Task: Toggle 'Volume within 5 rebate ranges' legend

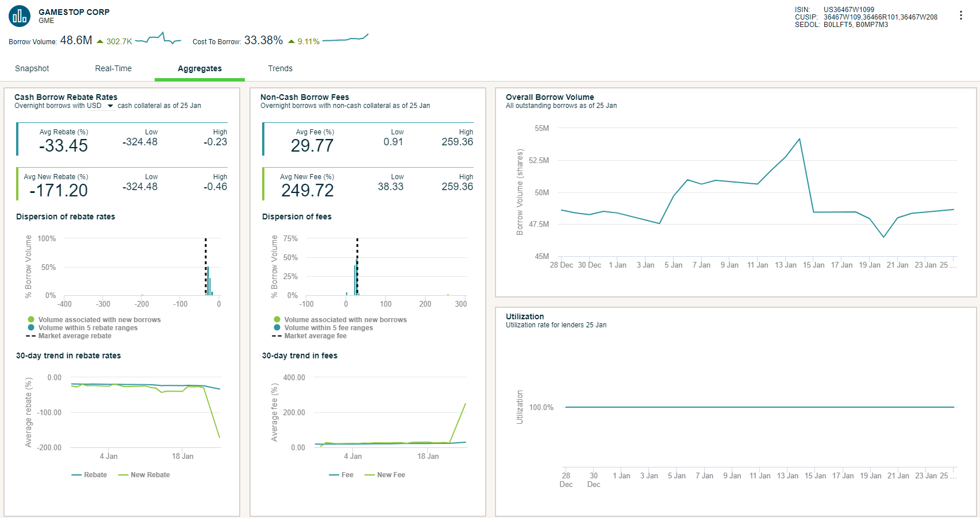Action: 83,328
